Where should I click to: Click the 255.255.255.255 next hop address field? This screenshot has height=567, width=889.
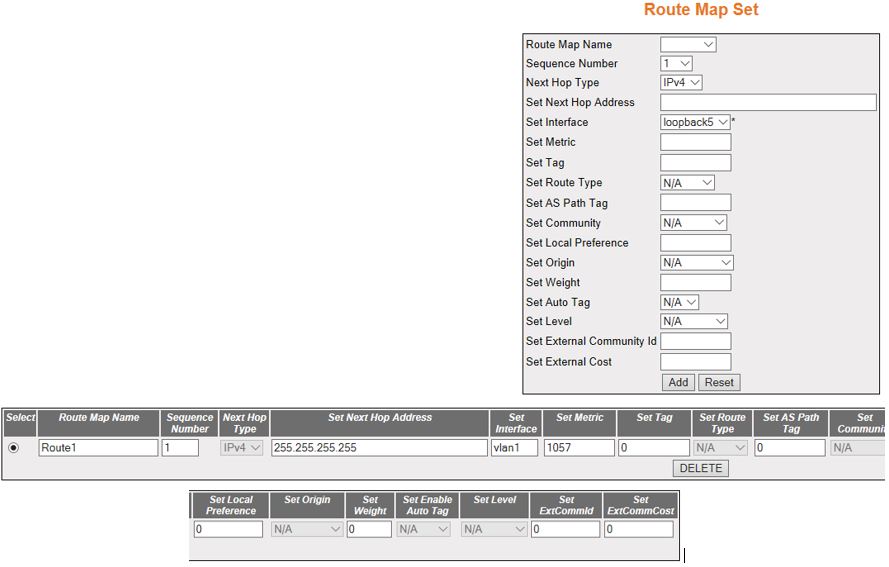[378, 448]
